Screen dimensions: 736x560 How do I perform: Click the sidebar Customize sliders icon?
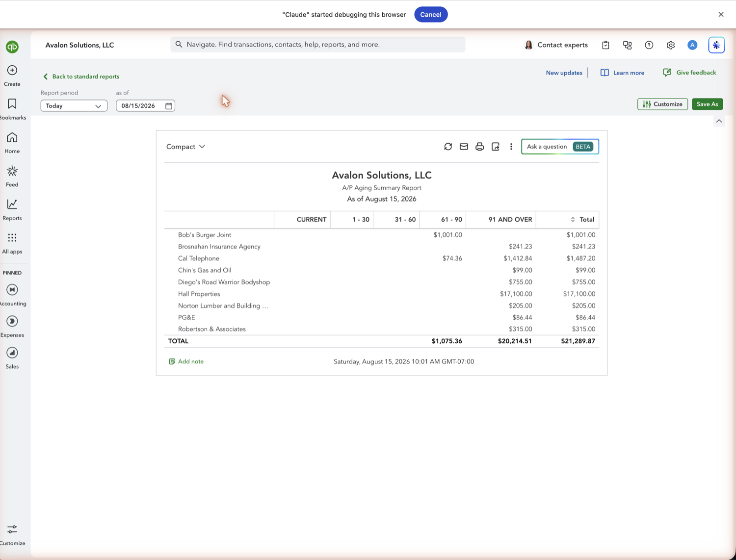(x=12, y=530)
